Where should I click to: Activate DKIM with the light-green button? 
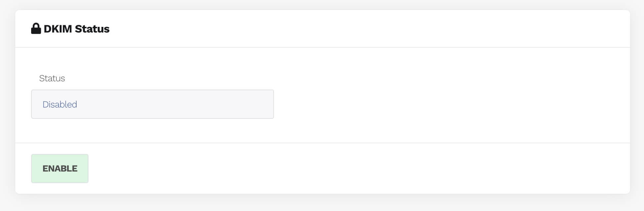[60, 169]
